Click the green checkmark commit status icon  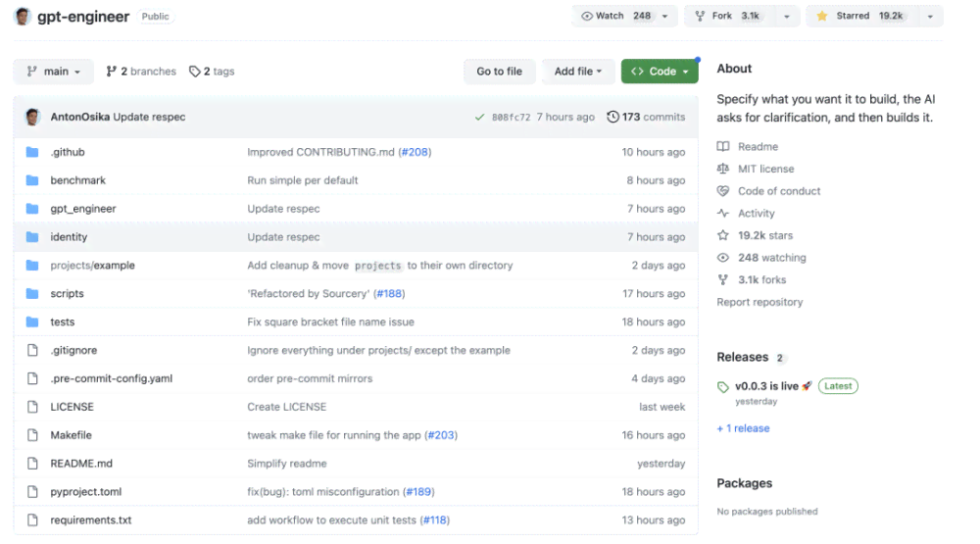[479, 117]
